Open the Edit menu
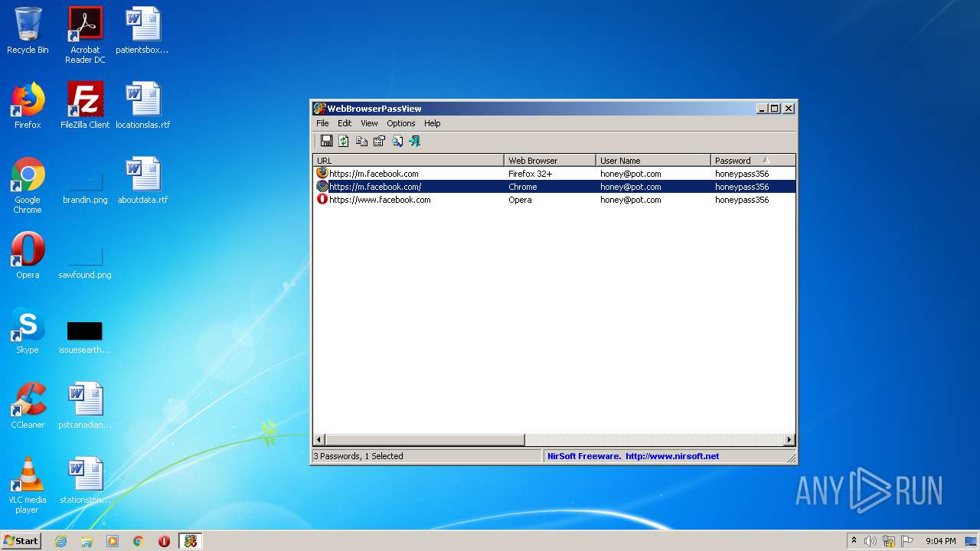 (x=345, y=123)
